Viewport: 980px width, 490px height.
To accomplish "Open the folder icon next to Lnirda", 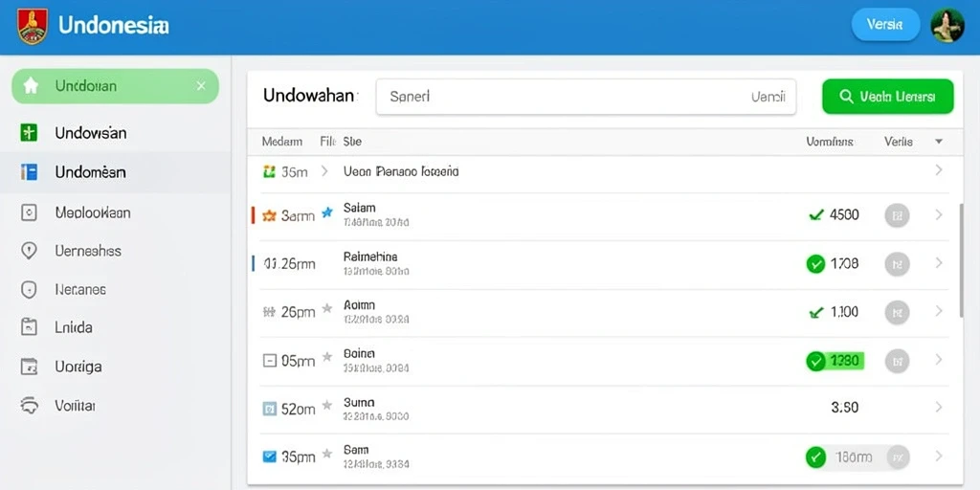I will point(29,327).
